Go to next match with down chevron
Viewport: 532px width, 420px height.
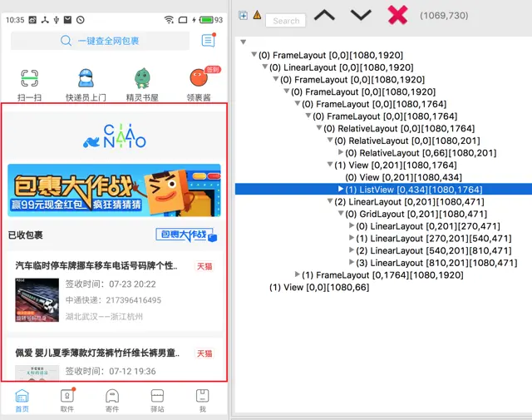(361, 15)
